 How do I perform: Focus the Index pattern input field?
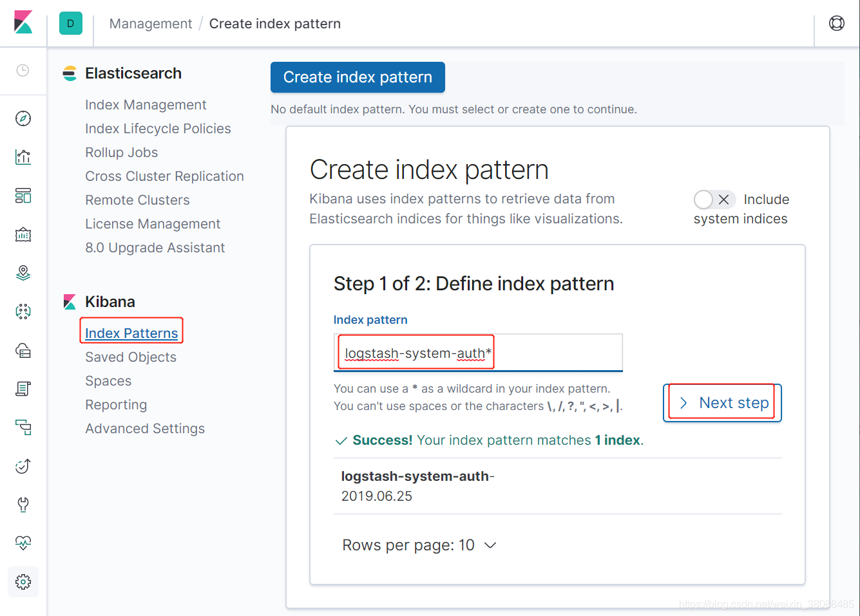coord(478,353)
